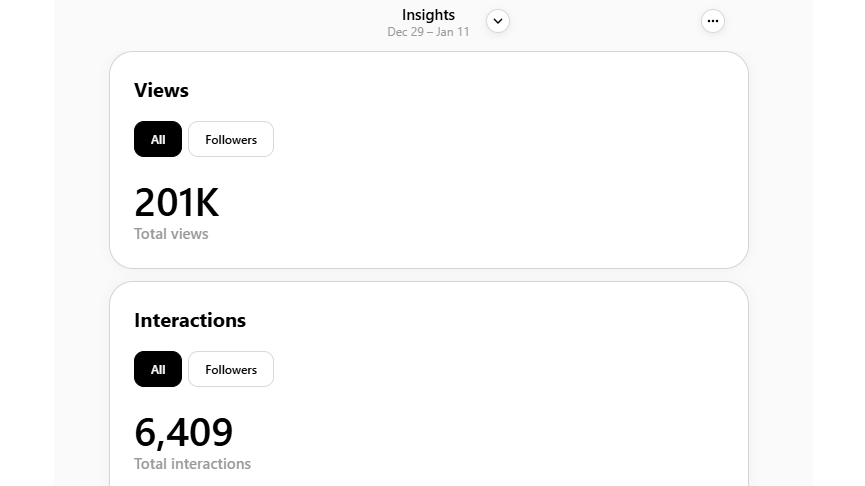This screenshot has height=486, width=865.
Task: Switch Interactions filter to Followers
Action: [231, 370]
